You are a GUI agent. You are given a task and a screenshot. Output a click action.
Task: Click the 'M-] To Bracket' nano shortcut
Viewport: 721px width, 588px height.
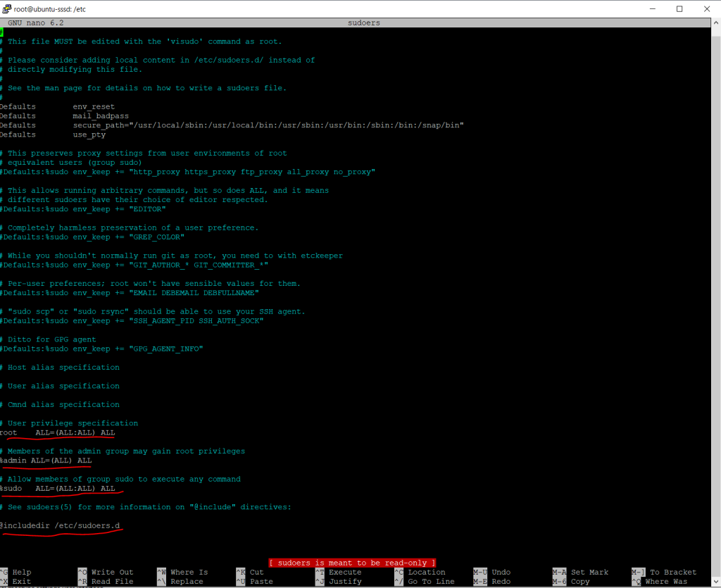(x=664, y=573)
